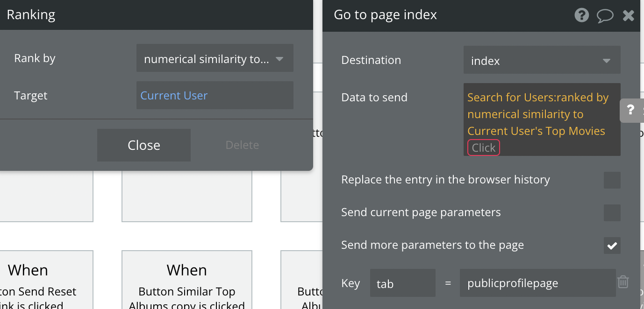This screenshot has height=309, width=644.
Task: Edit the publicprofilepage value field
Action: tap(537, 283)
